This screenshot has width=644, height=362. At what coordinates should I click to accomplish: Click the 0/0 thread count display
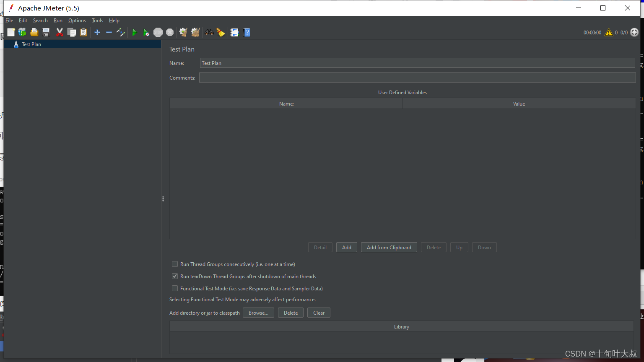(624, 32)
